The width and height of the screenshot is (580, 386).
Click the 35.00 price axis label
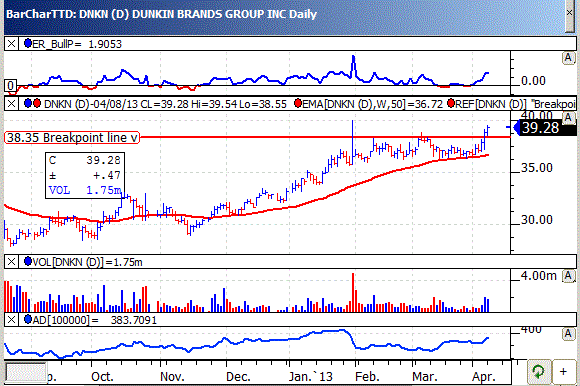(537, 167)
